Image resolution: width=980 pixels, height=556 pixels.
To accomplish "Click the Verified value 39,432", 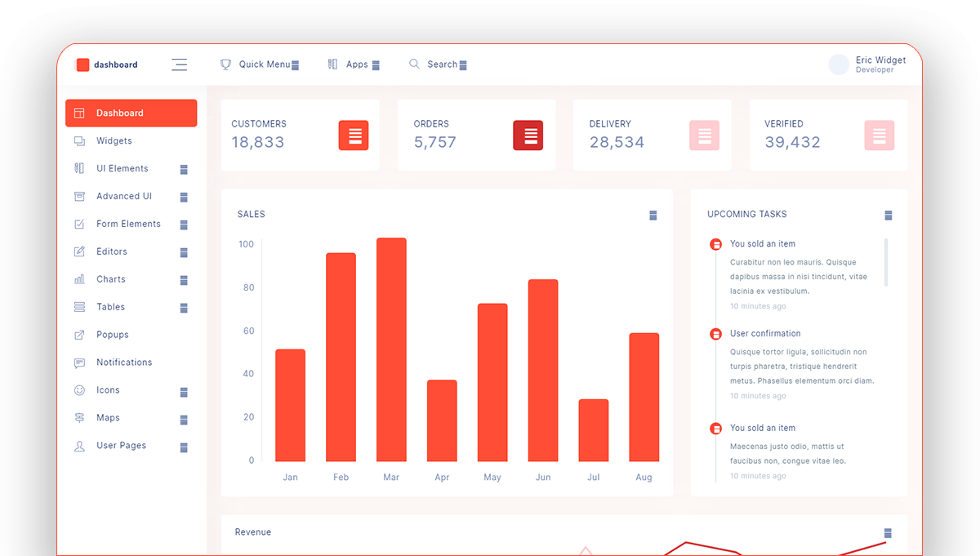I will 793,142.
